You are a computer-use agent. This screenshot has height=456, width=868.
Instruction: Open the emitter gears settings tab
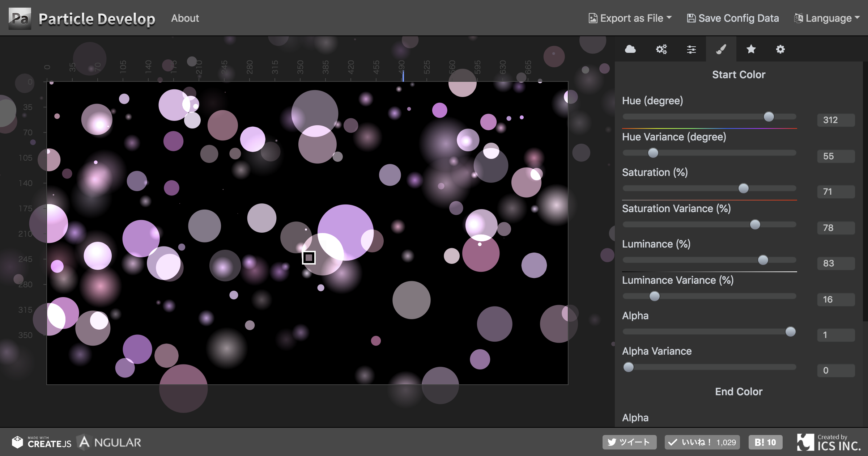661,49
